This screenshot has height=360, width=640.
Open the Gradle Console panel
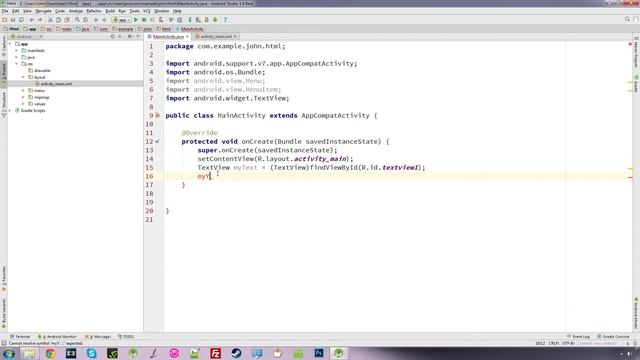[x=613, y=337]
